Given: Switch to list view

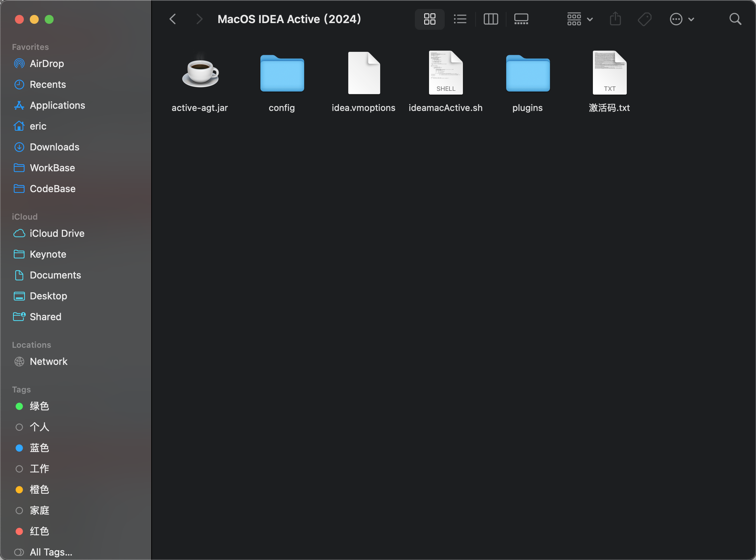Looking at the screenshot, I should pyautogui.click(x=460, y=19).
